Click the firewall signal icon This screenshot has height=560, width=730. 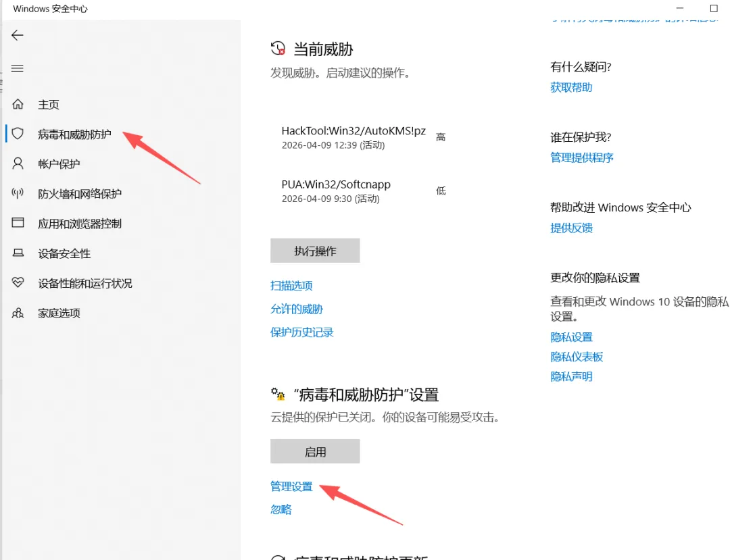(18, 193)
